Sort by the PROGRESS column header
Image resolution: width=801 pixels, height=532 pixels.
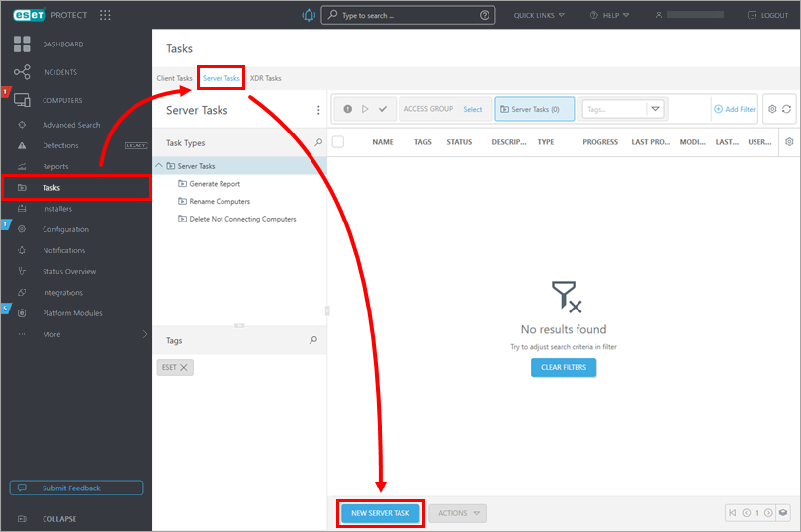click(x=600, y=142)
